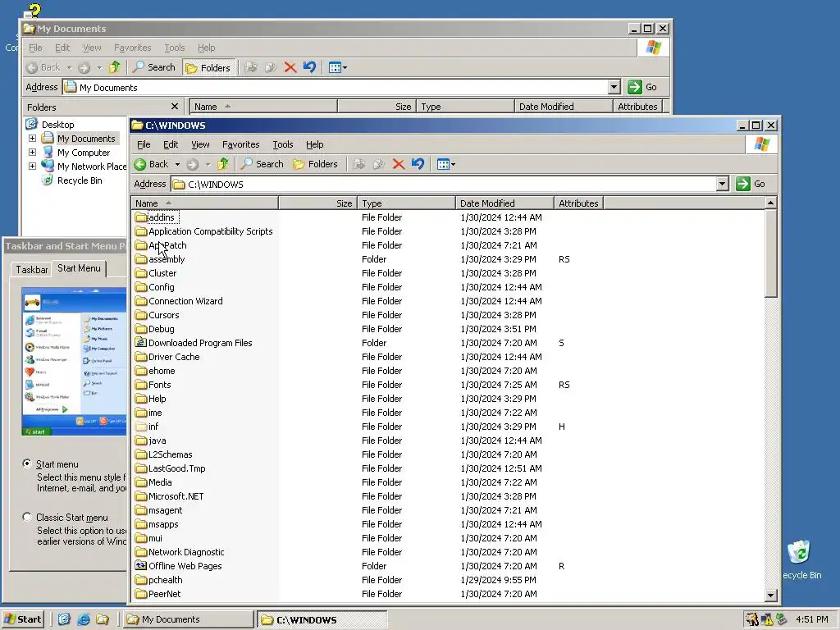Select Microsoft.NET folder name
Image resolution: width=840 pixels, height=630 pixels.
click(x=176, y=496)
